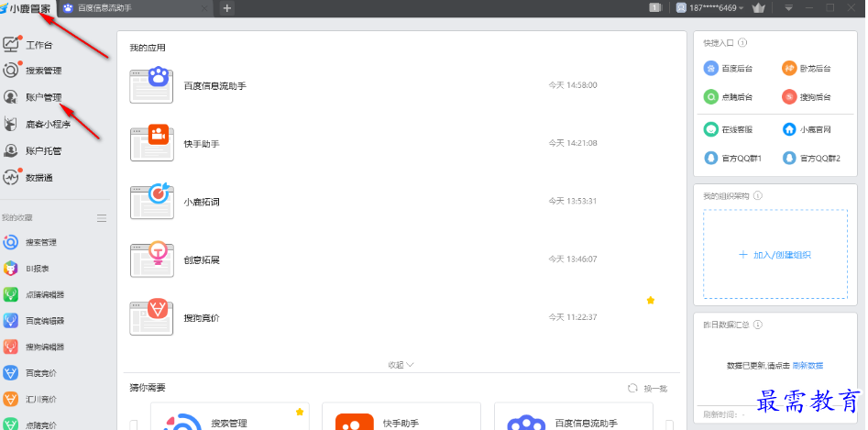Open the 快手助手 card in 猜你需要

click(401, 416)
